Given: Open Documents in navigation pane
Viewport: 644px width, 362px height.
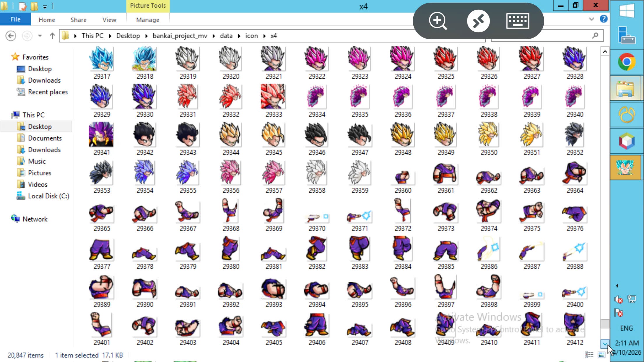Looking at the screenshot, I should click(45, 138).
